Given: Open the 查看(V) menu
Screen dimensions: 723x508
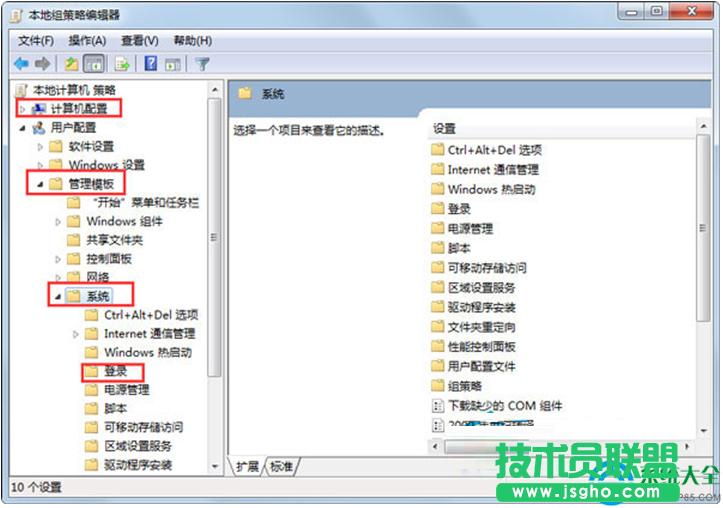Looking at the screenshot, I should pyautogui.click(x=139, y=41).
